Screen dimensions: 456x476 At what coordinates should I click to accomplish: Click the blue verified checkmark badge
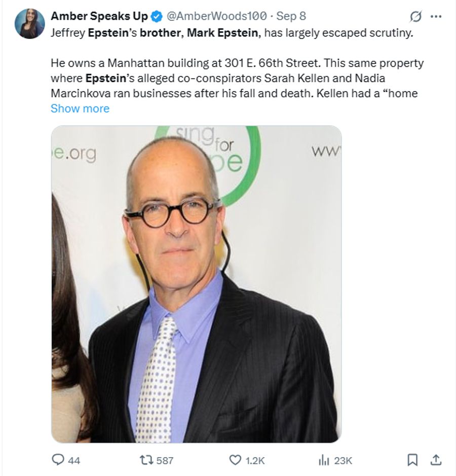(155, 16)
